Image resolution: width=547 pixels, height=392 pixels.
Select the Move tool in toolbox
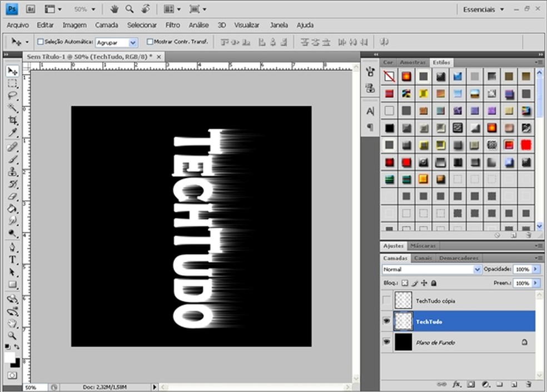pos(12,71)
